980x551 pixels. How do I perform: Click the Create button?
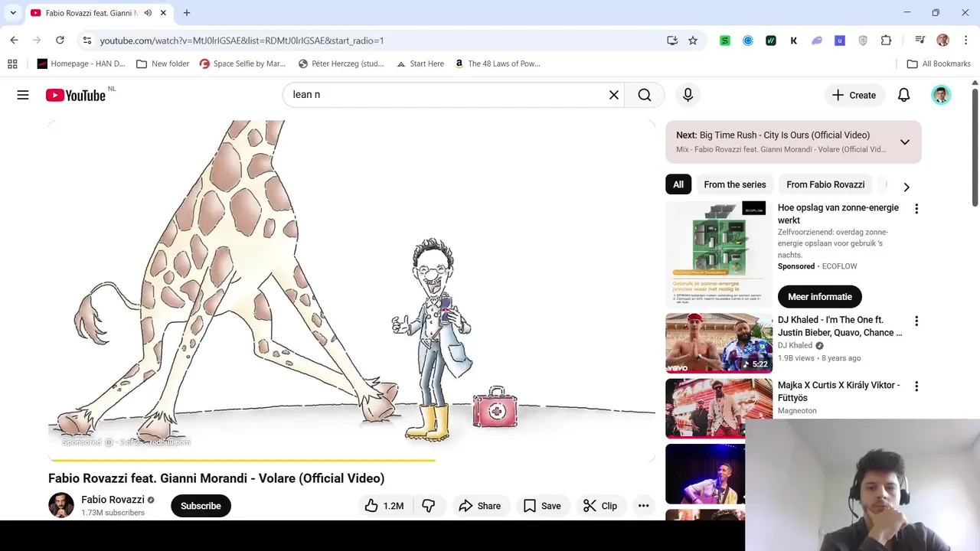(x=853, y=95)
